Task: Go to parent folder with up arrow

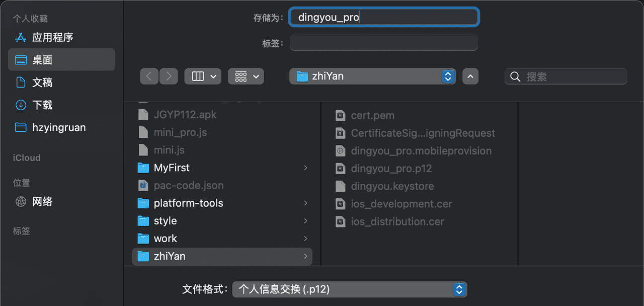Action: click(470, 76)
